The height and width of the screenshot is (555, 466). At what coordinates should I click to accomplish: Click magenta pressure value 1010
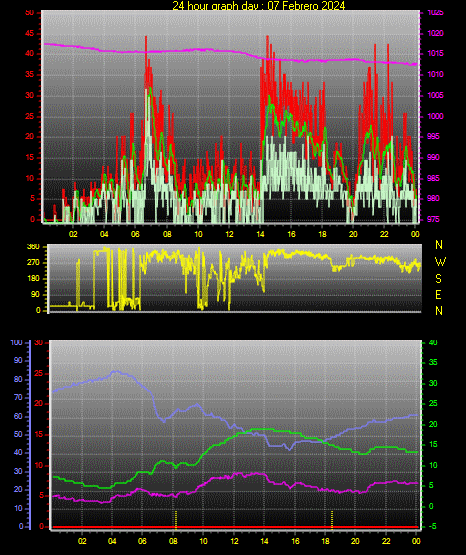point(435,74)
